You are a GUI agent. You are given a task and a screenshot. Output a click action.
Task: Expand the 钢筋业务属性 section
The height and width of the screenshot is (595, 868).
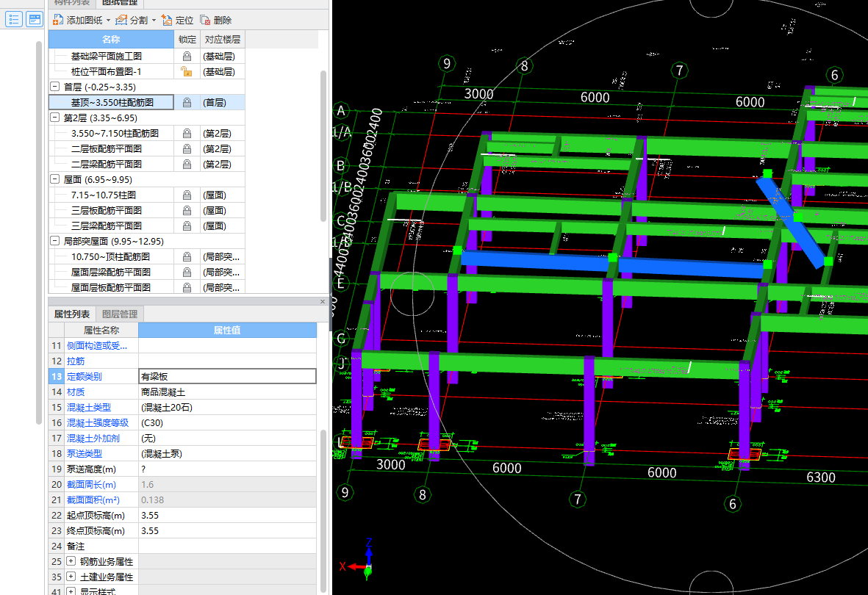[x=71, y=561]
